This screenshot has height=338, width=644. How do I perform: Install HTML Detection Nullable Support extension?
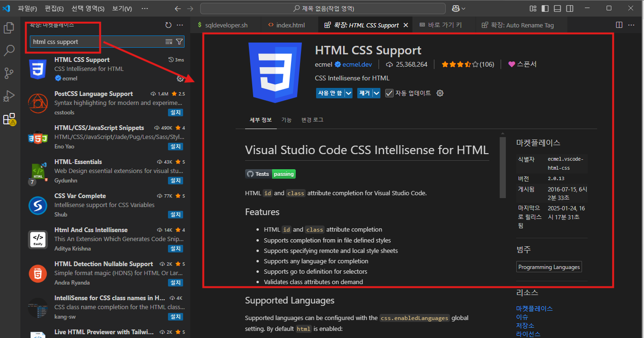point(176,283)
